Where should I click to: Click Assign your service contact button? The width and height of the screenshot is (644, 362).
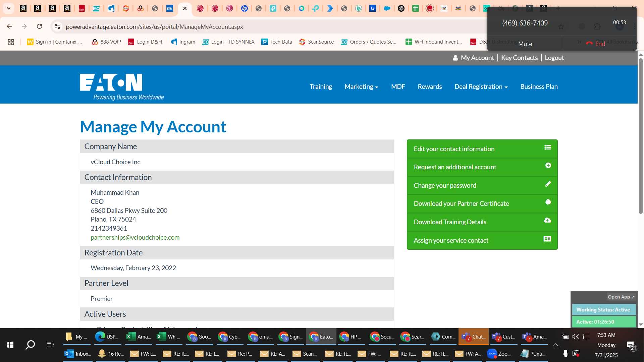point(482,240)
